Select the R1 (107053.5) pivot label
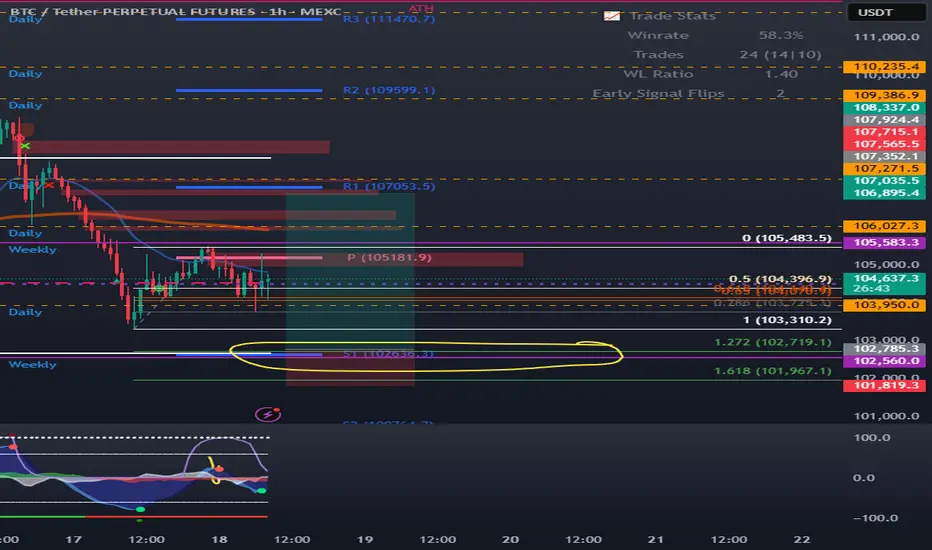This screenshot has width=932, height=550. pos(389,187)
